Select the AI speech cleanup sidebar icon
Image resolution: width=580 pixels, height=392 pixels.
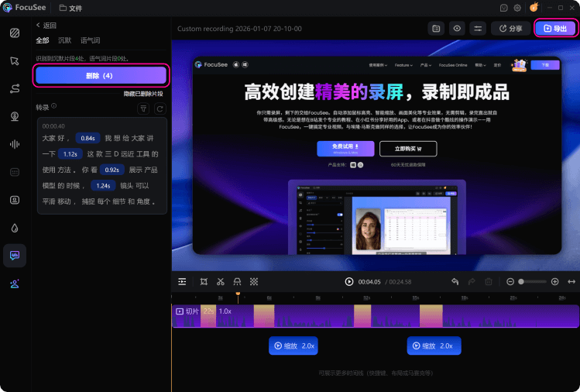[15, 256]
